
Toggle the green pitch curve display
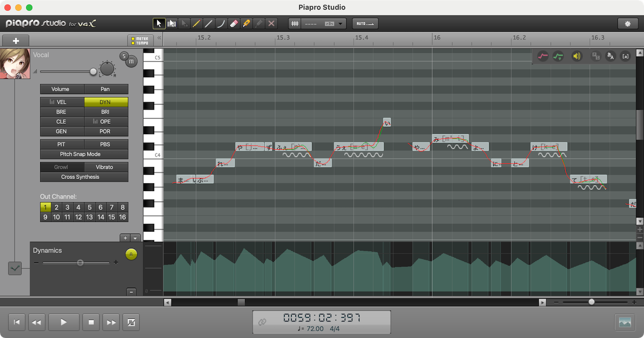click(x=558, y=56)
